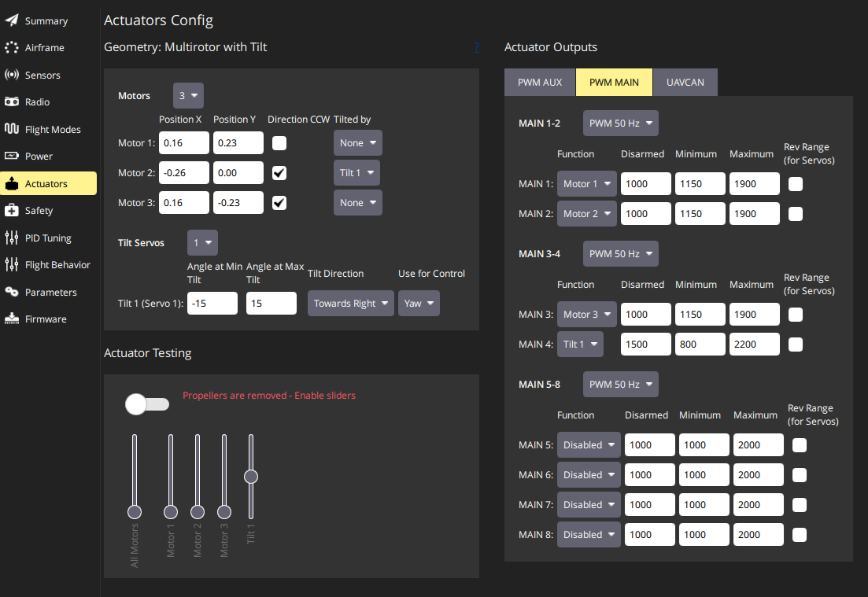The width and height of the screenshot is (868, 597).
Task: Switch to the PWM AUX tab
Action: pos(540,83)
